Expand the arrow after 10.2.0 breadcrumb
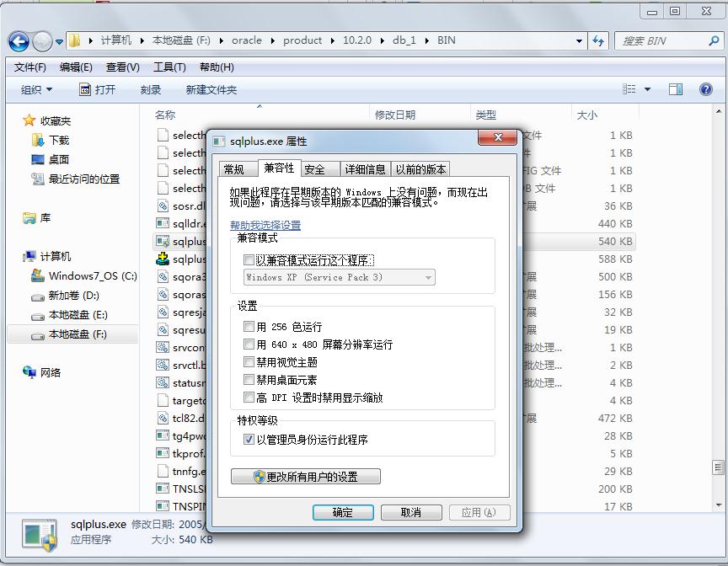The height and width of the screenshot is (566, 728). pyautogui.click(x=382, y=40)
